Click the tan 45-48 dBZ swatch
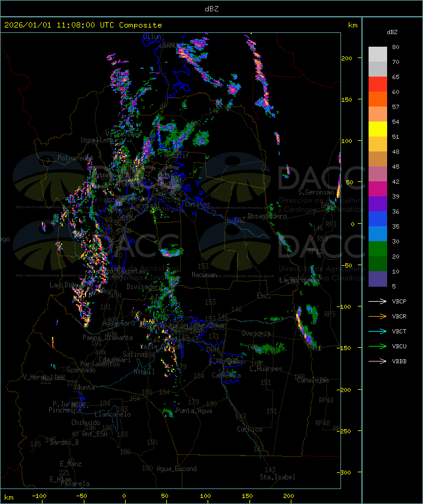Viewport: 423px width, 504px height. (x=378, y=159)
